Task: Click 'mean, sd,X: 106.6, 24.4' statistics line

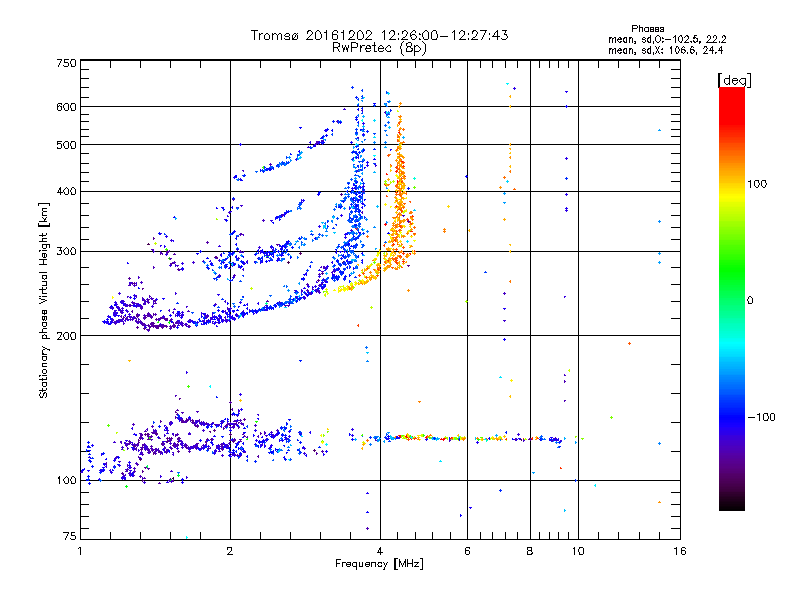Action: coord(665,50)
